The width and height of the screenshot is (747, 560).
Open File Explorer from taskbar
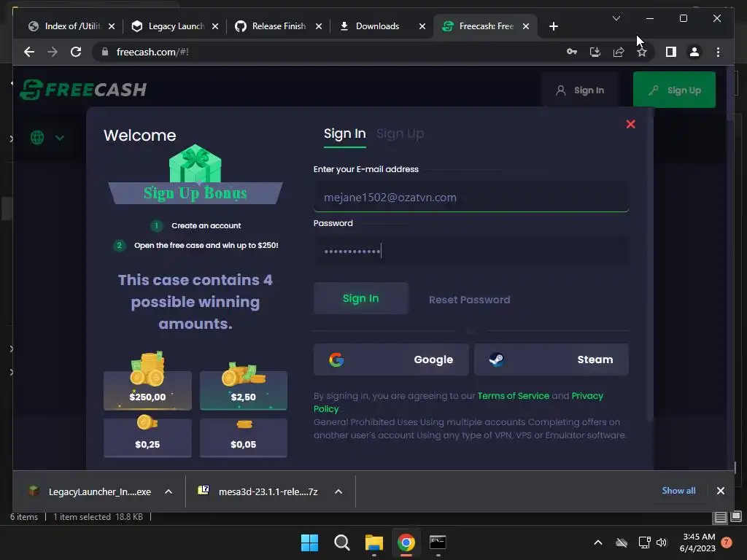374,542
